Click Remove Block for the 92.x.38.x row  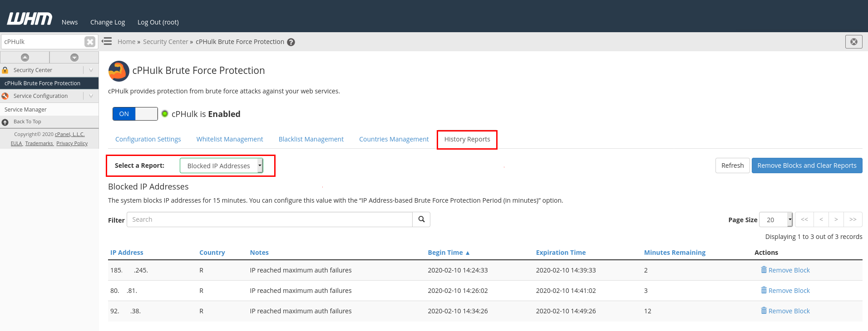coord(789,311)
